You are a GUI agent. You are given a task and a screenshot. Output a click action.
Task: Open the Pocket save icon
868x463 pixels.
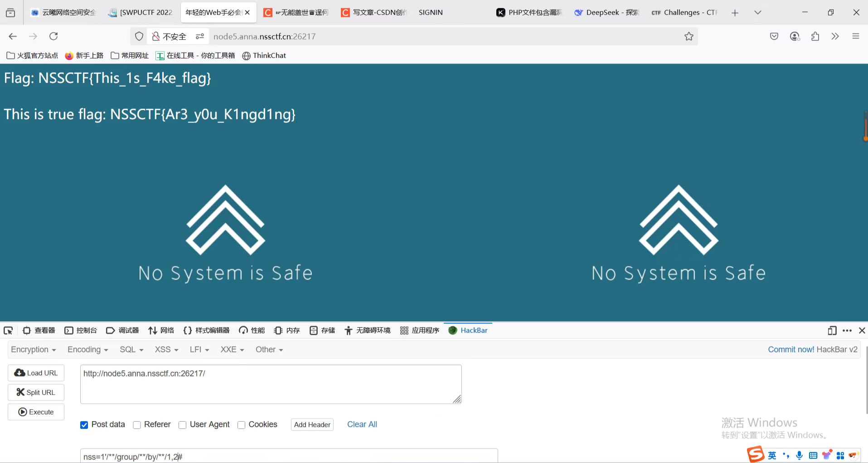click(x=774, y=36)
